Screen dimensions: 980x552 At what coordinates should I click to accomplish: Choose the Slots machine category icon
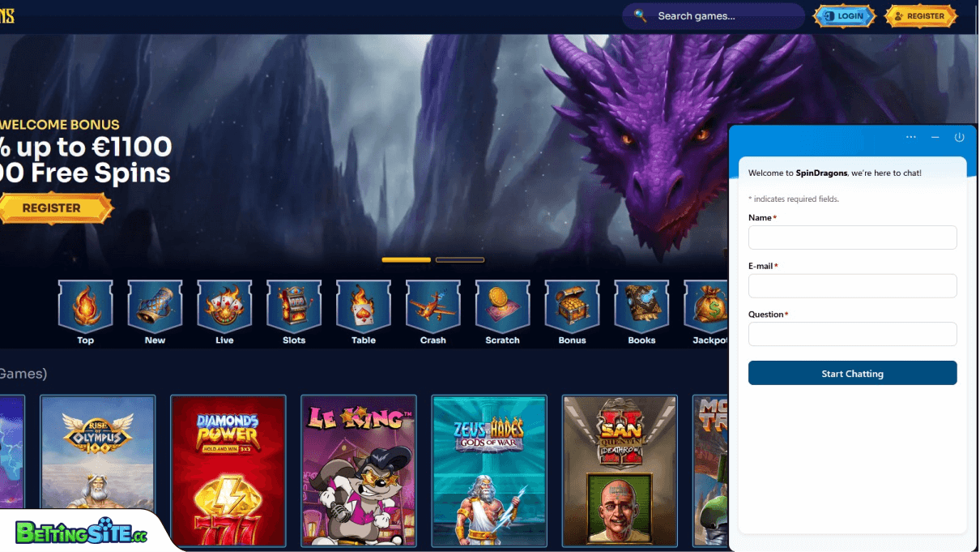click(x=294, y=306)
